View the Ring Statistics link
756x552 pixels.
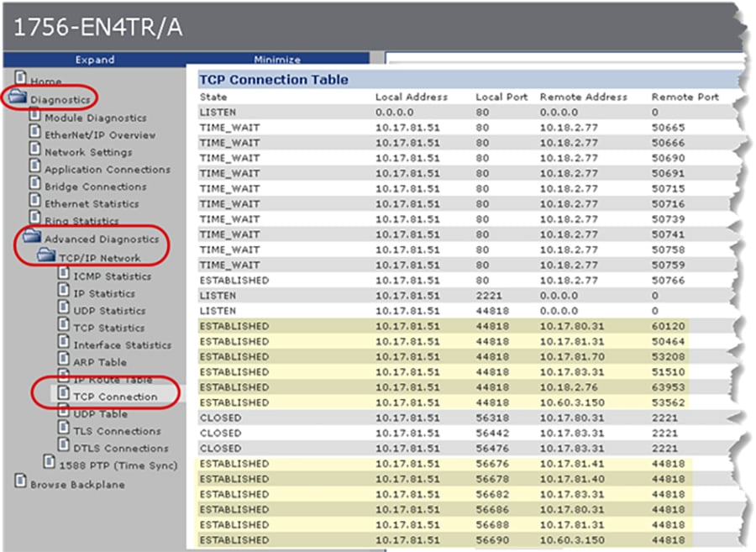[81, 221]
